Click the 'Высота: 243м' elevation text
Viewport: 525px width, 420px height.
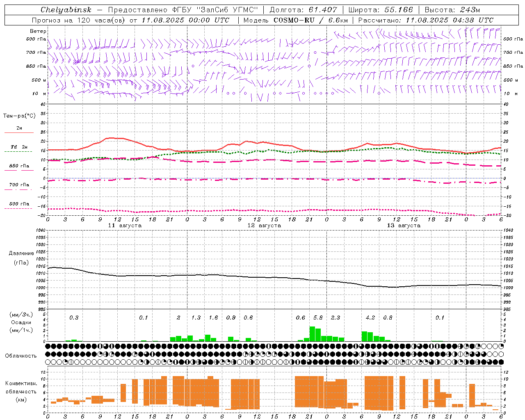click(452, 10)
